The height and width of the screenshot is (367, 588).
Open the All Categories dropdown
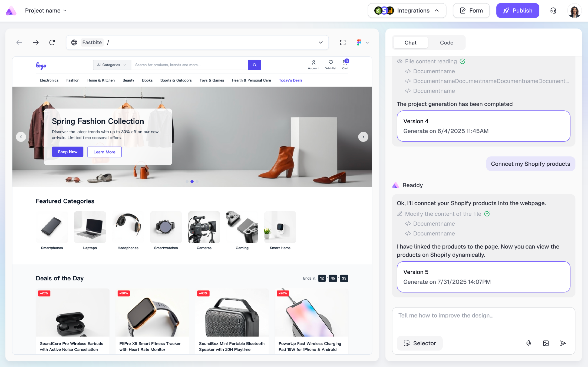(112, 65)
